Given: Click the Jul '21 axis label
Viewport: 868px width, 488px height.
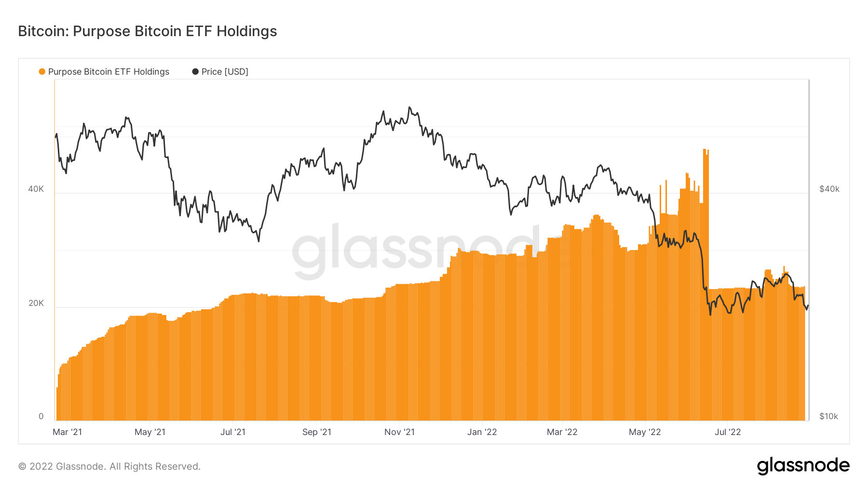Looking at the screenshot, I should [233, 432].
